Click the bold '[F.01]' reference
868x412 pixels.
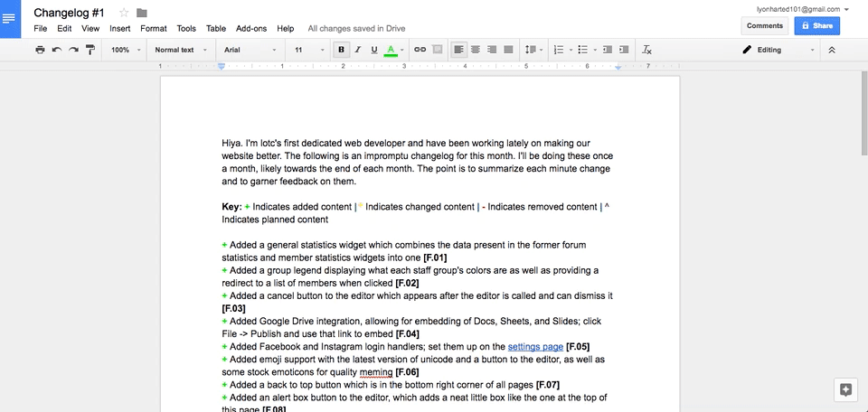pos(435,257)
